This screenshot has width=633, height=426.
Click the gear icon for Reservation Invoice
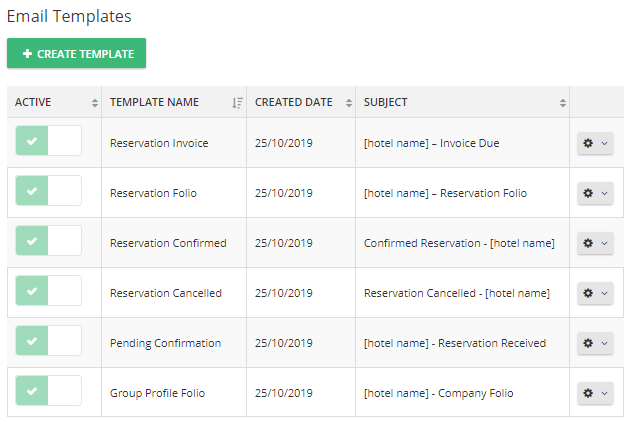[x=588, y=143]
